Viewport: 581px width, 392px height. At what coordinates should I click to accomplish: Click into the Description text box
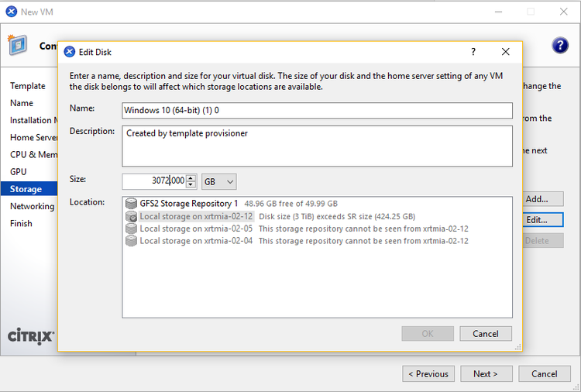click(317, 146)
